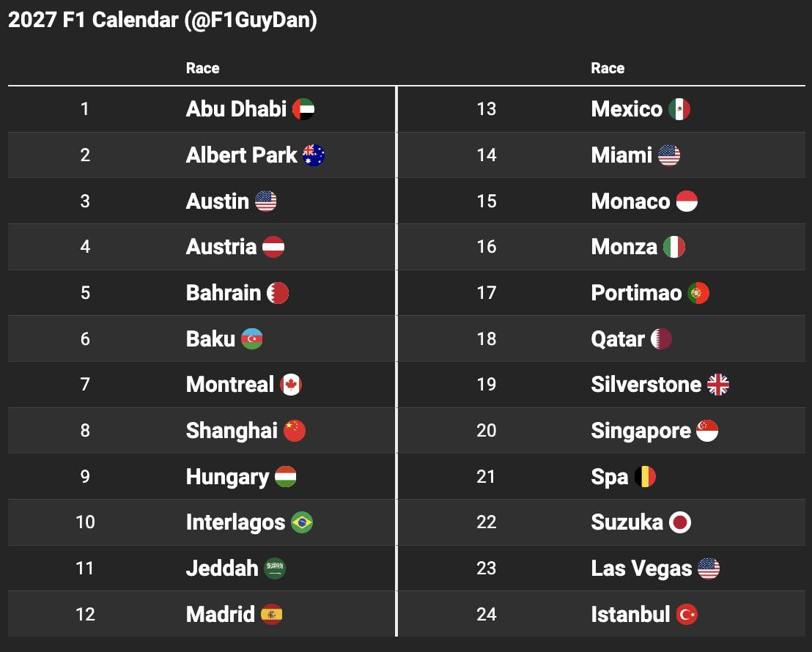Select the Canadian flag beside Montreal
Viewport: 812px width, 652px height.
point(291,385)
